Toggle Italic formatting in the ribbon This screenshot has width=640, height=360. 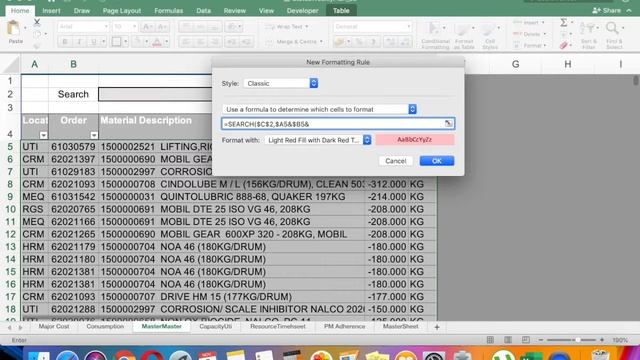click(79, 42)
